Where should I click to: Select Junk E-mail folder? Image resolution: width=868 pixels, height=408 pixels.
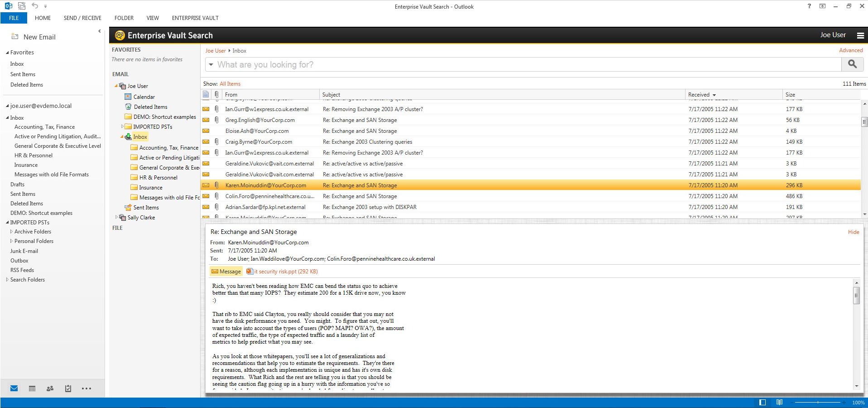pyautogui.click(x=24, y=251)
